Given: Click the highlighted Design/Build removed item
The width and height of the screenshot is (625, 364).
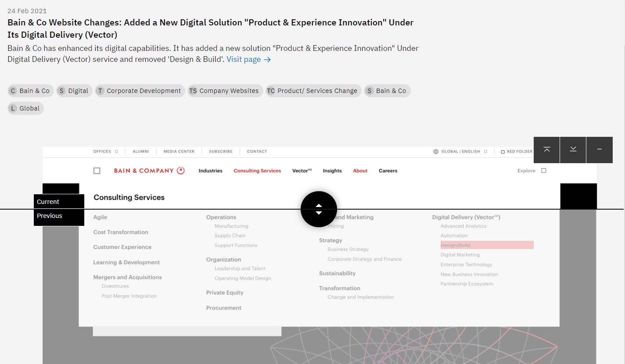Looking at the screenshot, I should (487, 245).
